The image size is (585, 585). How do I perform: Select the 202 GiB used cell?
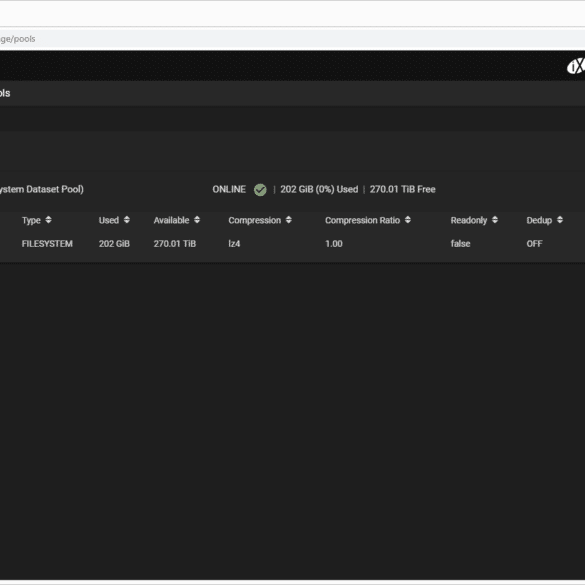[x=114, y=244]
